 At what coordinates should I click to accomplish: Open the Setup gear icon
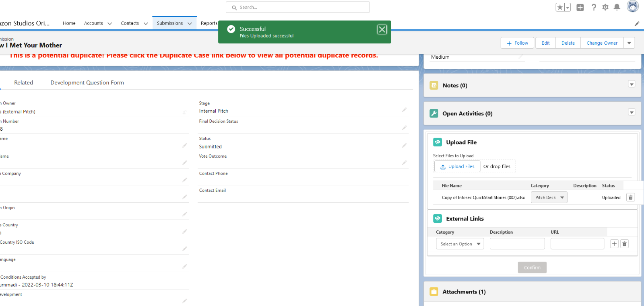605,7
